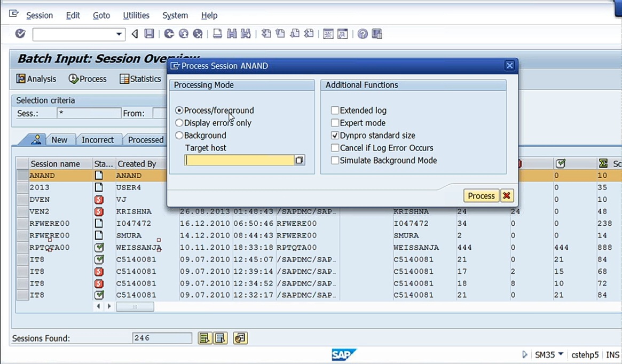Select the Background radio button

tap(179, 135)
